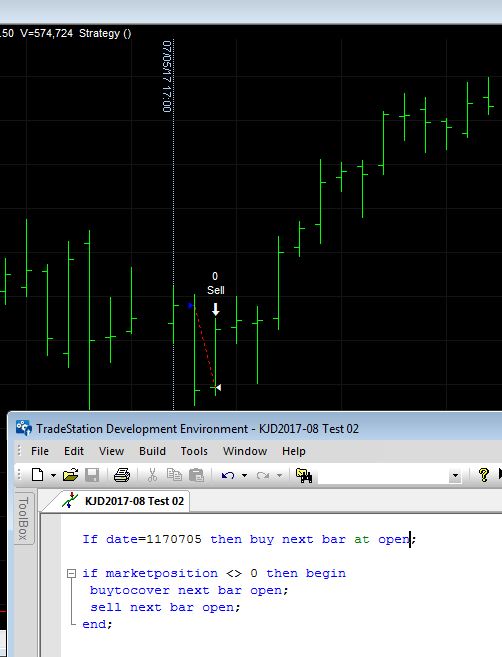This screenshot has height=657, width=502.
Task: Expand the Redo history dropdown arrow
Action: click(279, 476)
